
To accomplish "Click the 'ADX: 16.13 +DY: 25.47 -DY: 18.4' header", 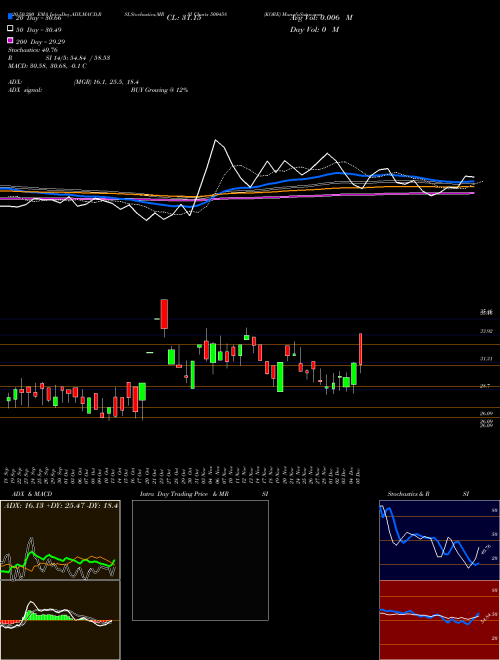I will [60, 505].
